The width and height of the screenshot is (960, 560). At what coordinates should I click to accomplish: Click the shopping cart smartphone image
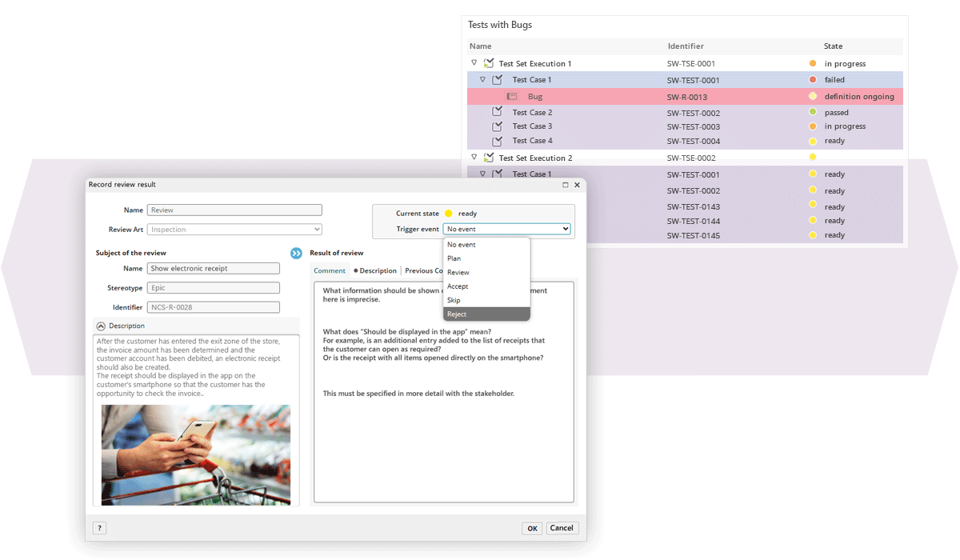[x=195, y=454]
